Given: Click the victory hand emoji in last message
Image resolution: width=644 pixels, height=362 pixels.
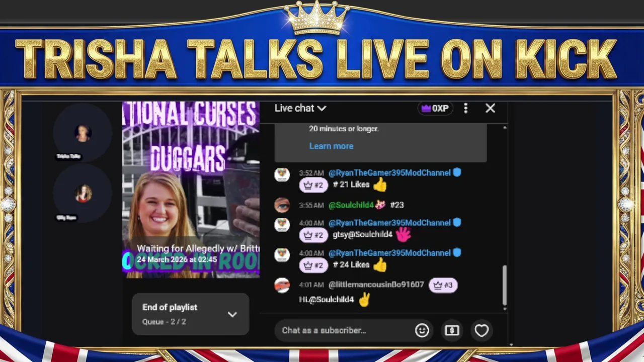Looking at the screenshot, I should [x=364, y=300].
